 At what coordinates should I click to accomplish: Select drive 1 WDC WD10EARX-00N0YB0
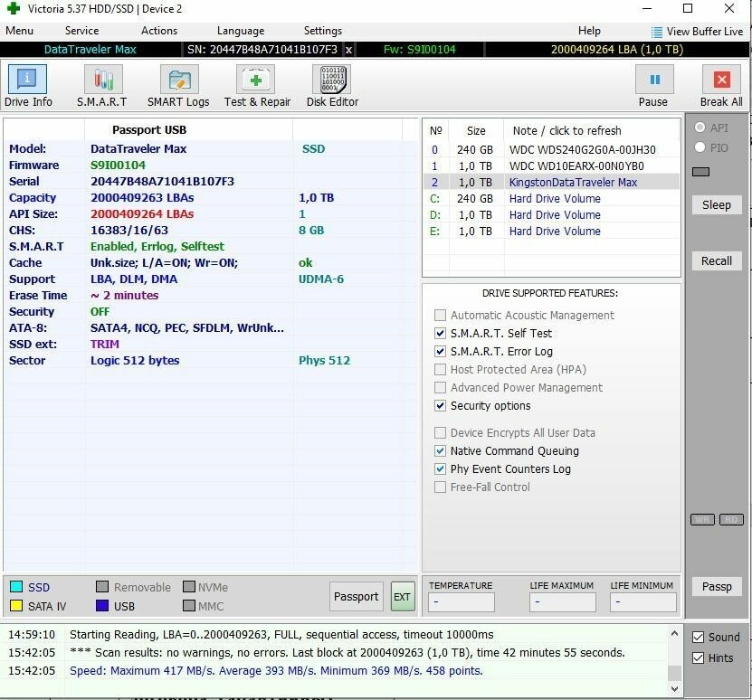point(551,166)
